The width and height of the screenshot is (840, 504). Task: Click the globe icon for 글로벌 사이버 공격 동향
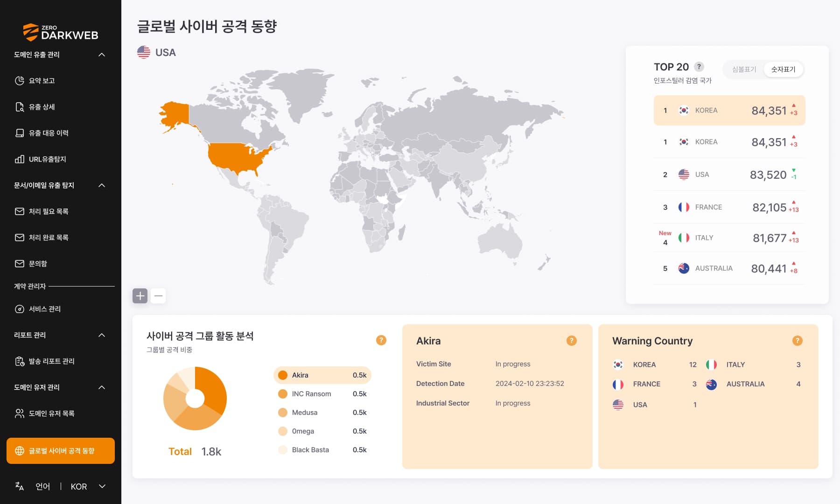tap(20, 451)
